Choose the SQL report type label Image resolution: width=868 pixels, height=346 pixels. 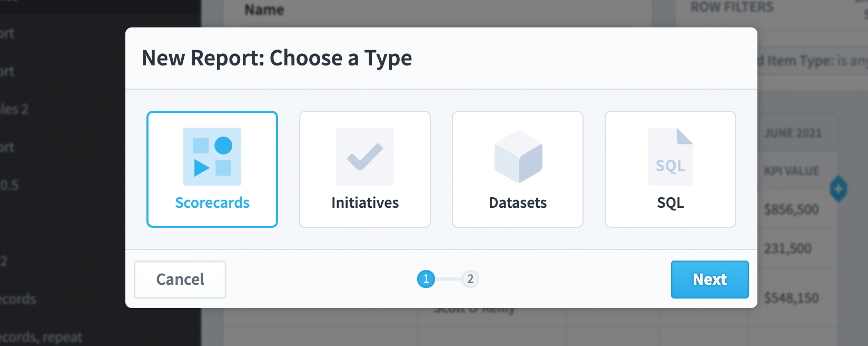point(670,203)
